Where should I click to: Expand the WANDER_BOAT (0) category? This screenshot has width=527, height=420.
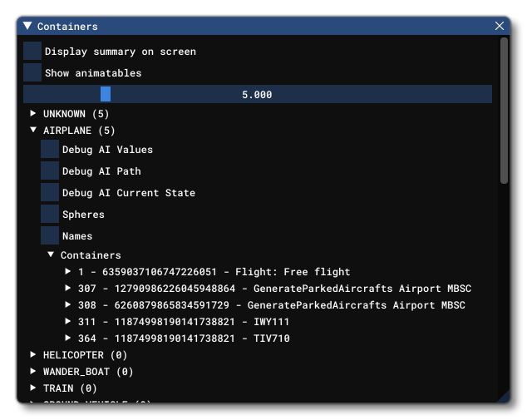[x=33, y=371]
